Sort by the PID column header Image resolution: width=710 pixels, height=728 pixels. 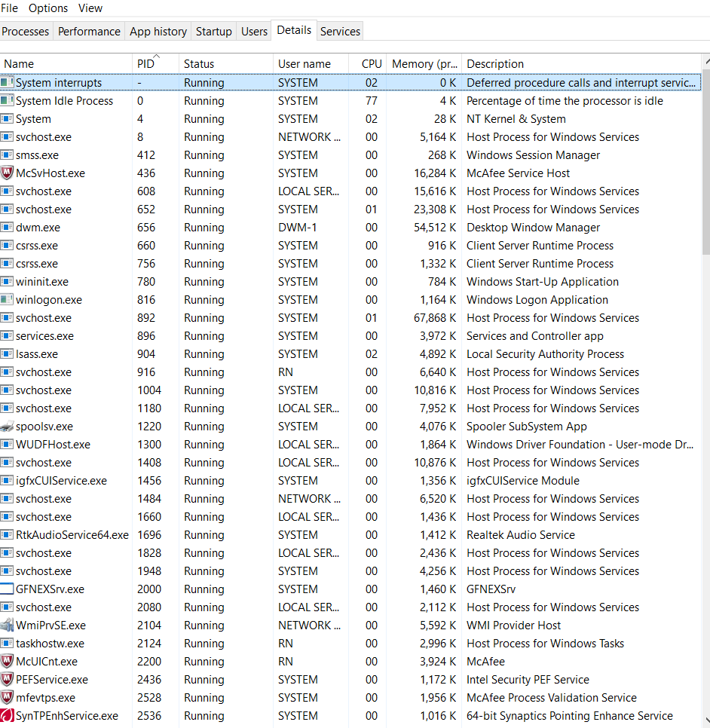pos(155,63)
